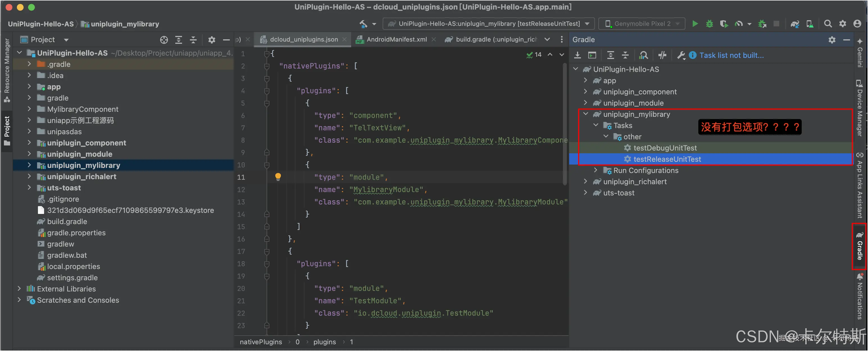Sync project with Gradle files elephant icon
This screenshot has width=868, height=351.
795,24
